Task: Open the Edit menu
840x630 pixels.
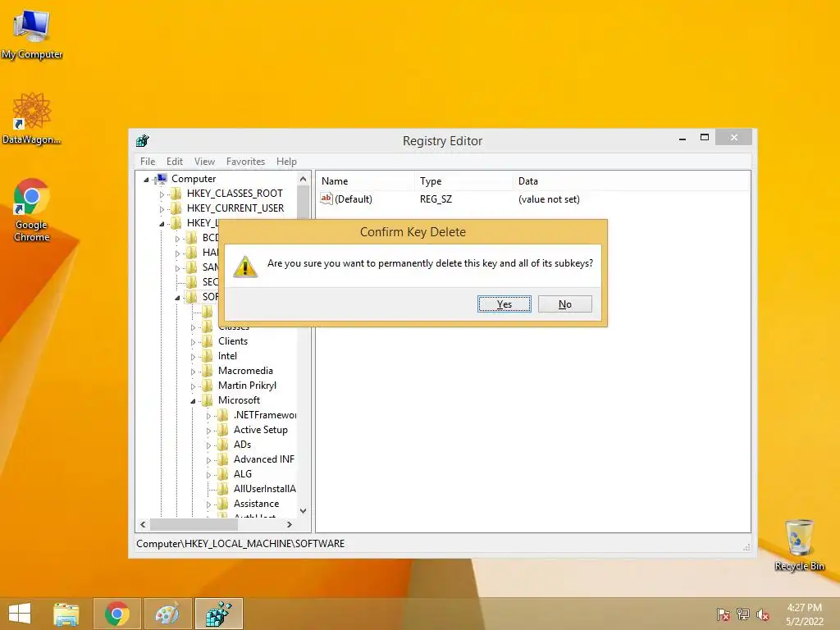Action: [x=174, y=162]
